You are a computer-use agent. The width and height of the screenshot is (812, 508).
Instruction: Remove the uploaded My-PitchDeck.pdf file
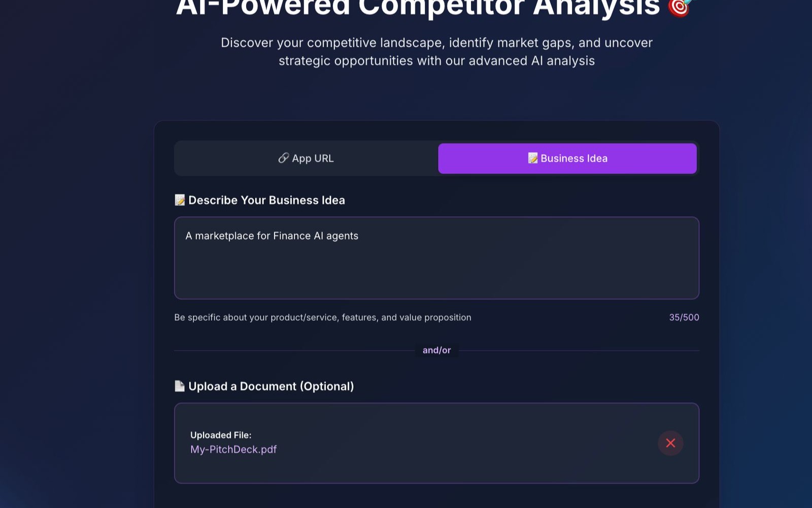pyautogui.click(x=670, y=443)
